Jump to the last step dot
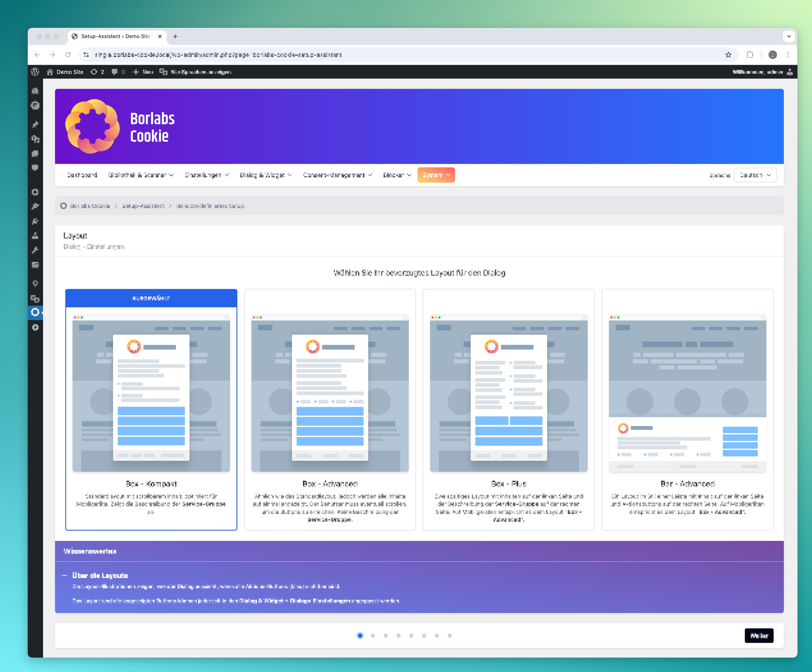Image resolution: width=812 pixels, height=672 pixels. coord(450,636)
